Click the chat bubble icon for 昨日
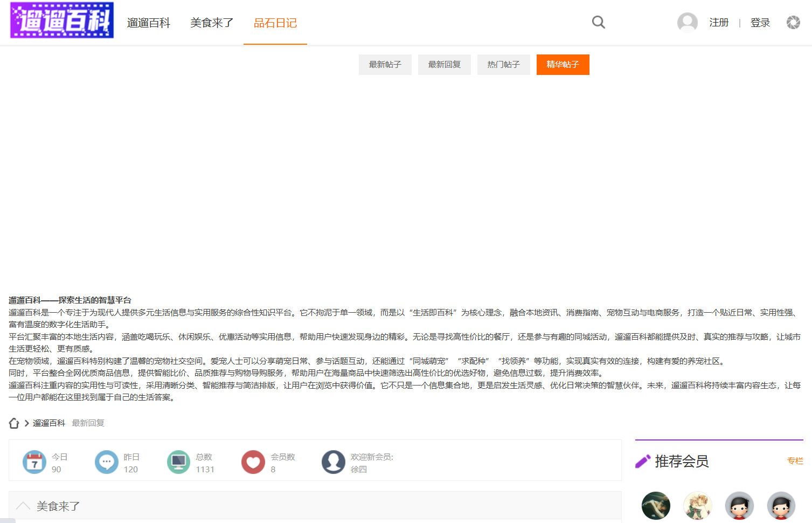 (107, 462)
